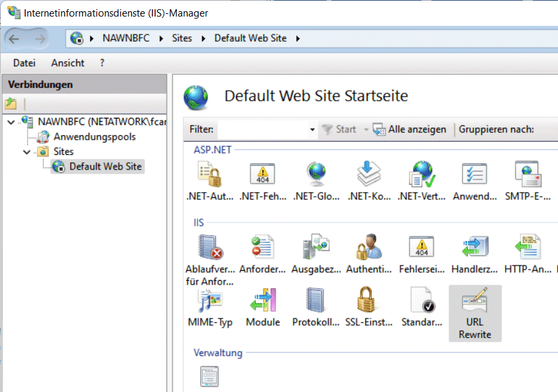Image resolution: width=558 pixels, height=392 pixels.
Task: Click the Back navigation arrow
Action: point(14,39)
